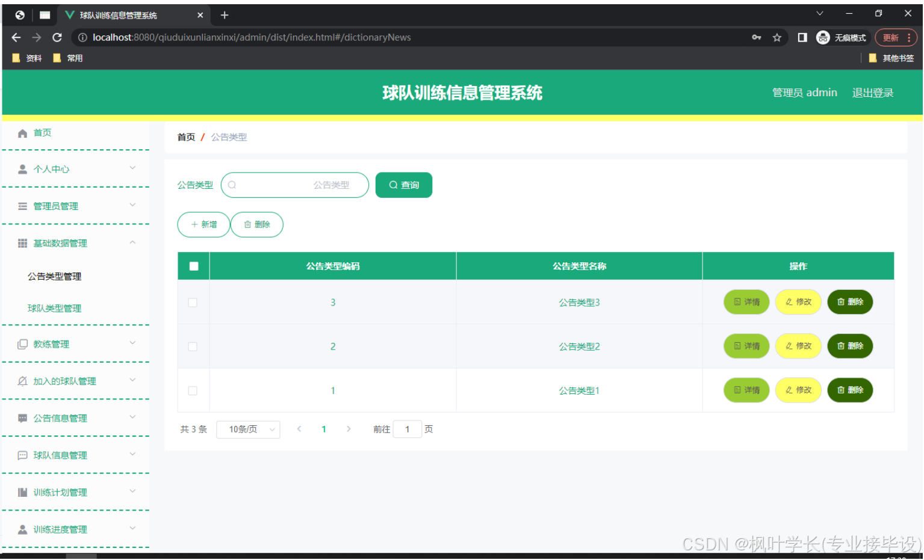
Task: Expand the 公告信息管理 menu chevron
Action: (x=132, y=417)
